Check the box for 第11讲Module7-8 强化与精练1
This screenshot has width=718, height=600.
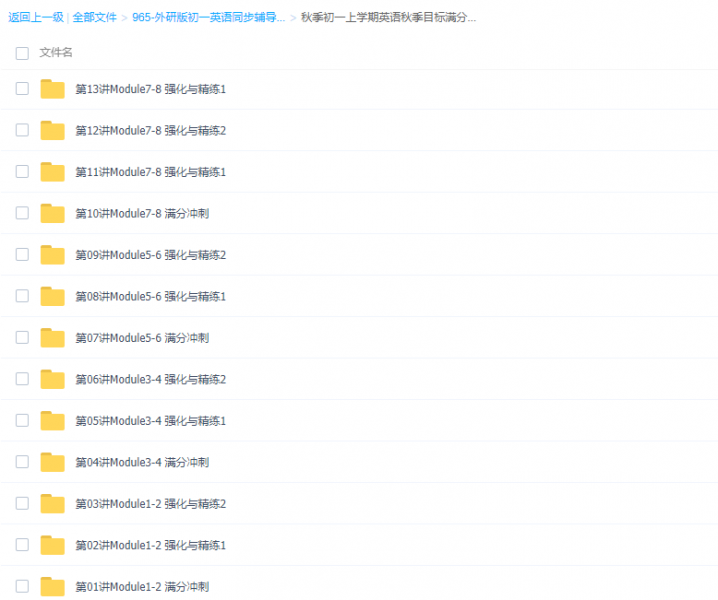22,171
